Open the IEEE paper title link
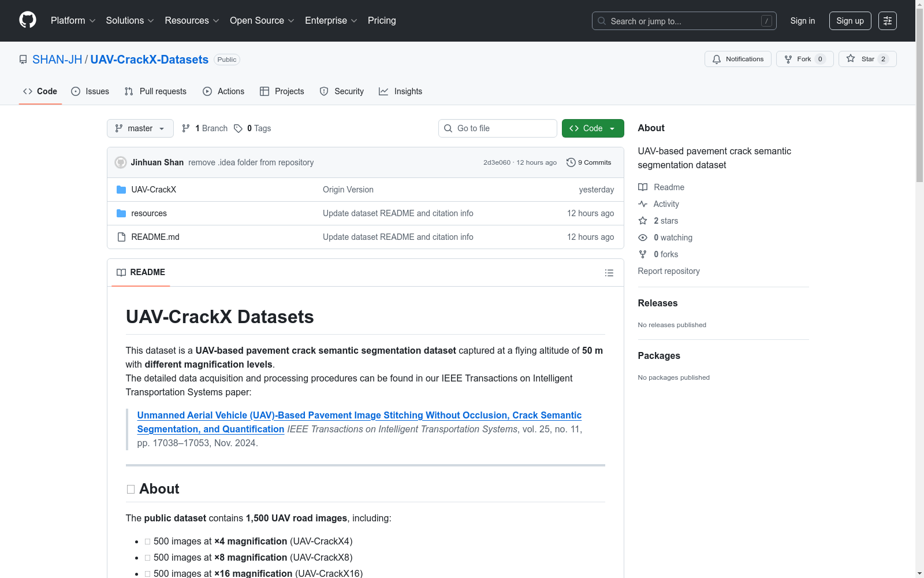Viewport: 924px width, 578px height. coord(359,422)
